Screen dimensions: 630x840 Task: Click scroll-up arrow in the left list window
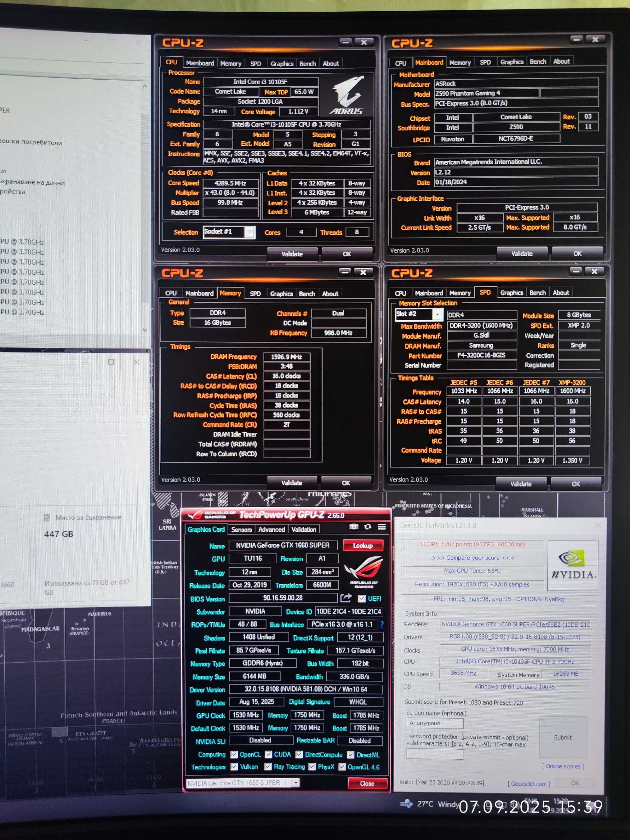coord(145,86)
